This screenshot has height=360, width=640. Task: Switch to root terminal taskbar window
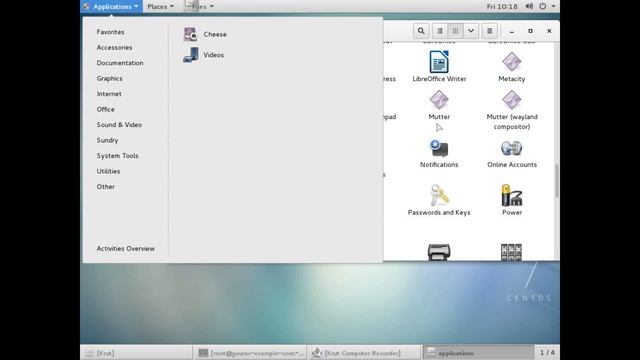tap(250, 353)
